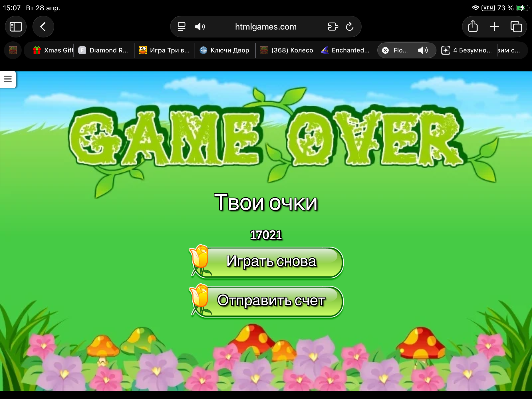Switch to the Ключи Двор tab
Viewport: 532px width, 399px height.
click(225, 50)
